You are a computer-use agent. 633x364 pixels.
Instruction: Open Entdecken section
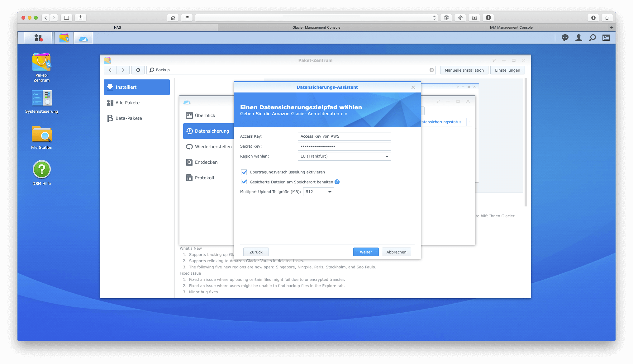[208, 162]
